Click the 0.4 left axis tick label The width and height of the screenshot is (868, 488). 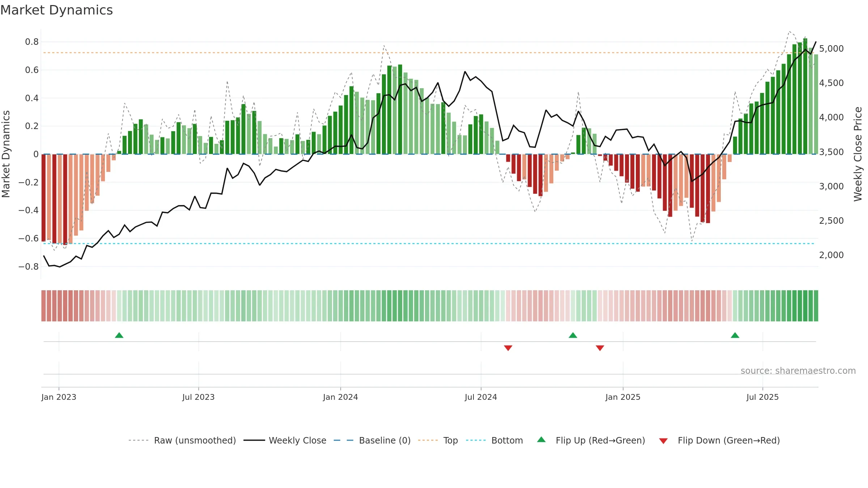[32, 98]
